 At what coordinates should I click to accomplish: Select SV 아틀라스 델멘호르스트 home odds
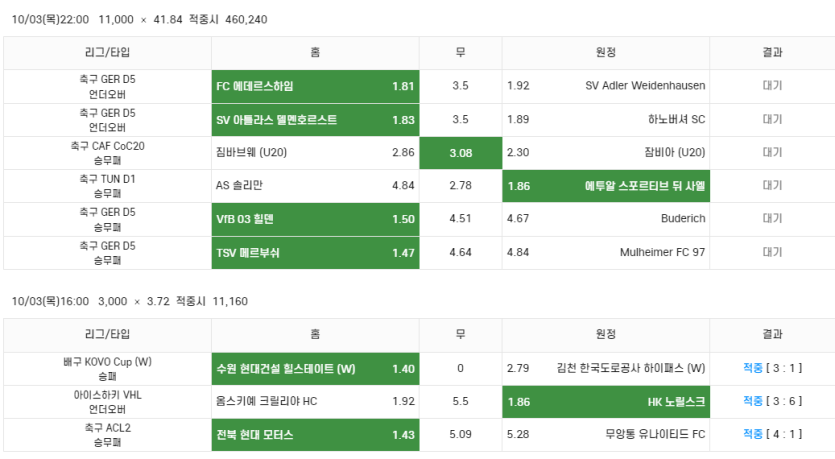[315, 120]
